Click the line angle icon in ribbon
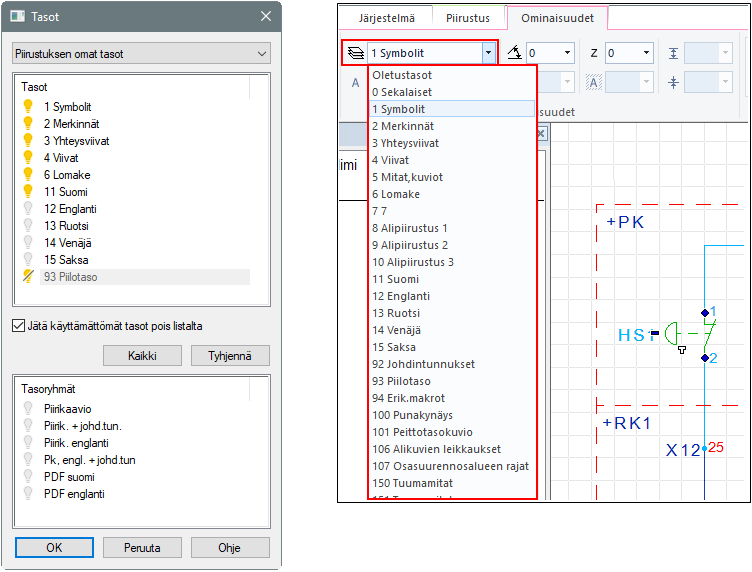 (514, 53)
